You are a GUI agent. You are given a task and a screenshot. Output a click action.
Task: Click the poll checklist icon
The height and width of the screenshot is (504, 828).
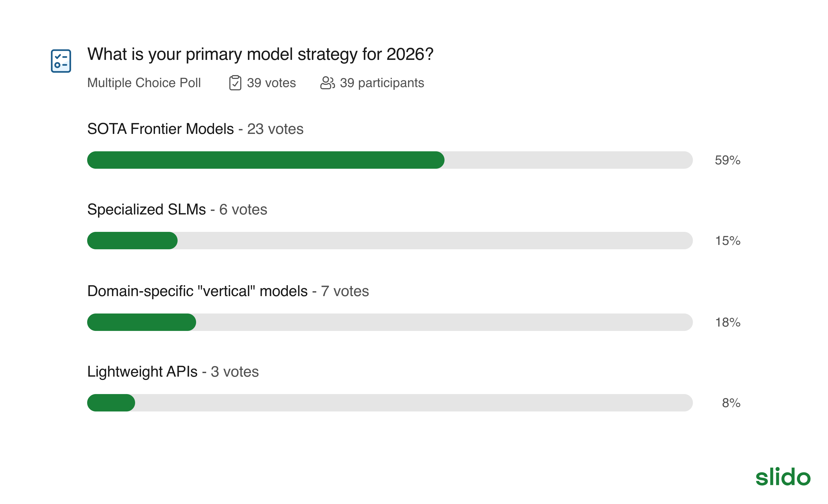(61, 61)
